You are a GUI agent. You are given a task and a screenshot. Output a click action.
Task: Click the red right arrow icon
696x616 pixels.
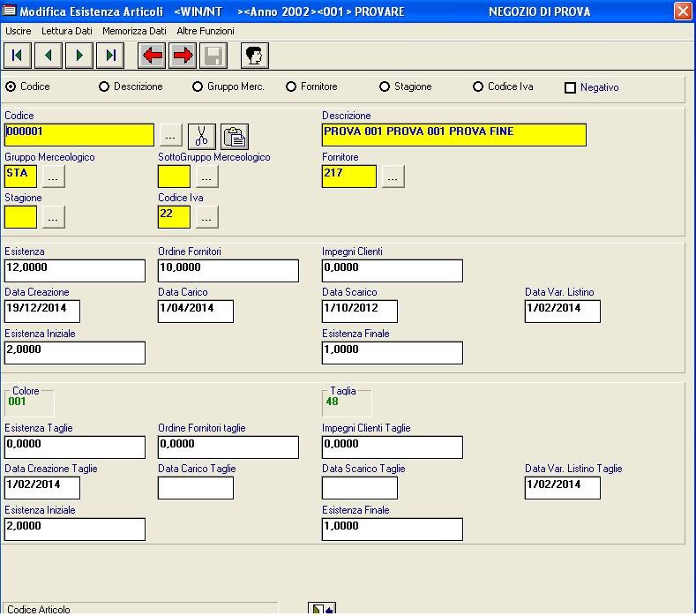(x=183, y=56)
